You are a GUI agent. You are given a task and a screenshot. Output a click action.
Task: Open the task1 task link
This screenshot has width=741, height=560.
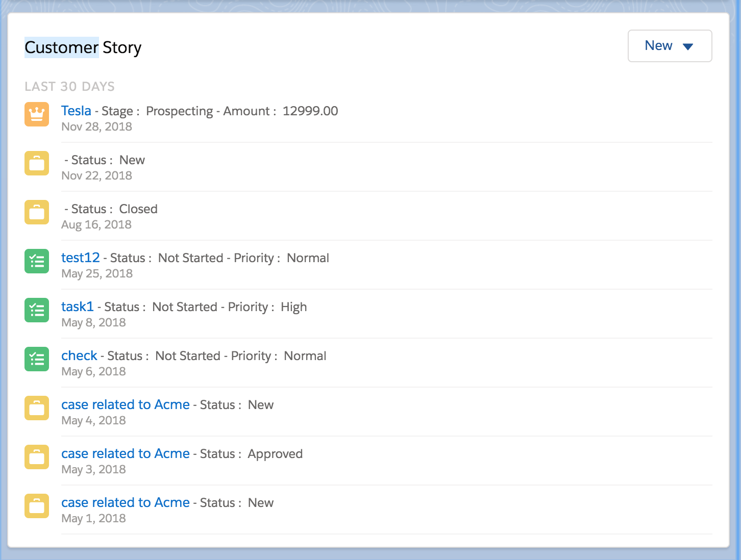tap(78, 307)
